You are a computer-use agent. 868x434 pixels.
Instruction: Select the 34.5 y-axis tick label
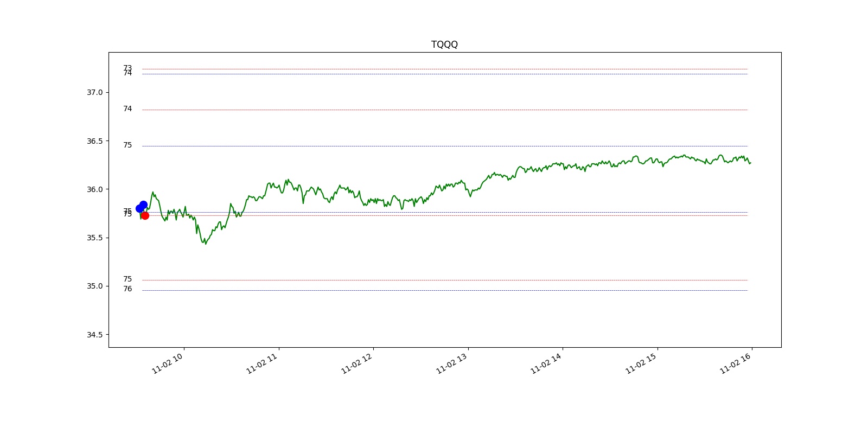pyautogui.click(x=94, y=335)
